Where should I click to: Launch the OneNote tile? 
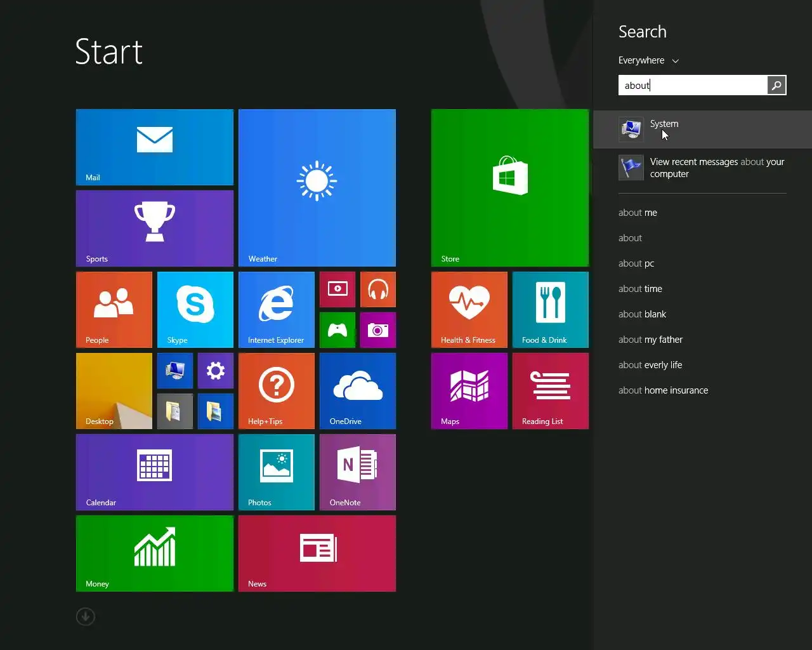coord(358,472)
